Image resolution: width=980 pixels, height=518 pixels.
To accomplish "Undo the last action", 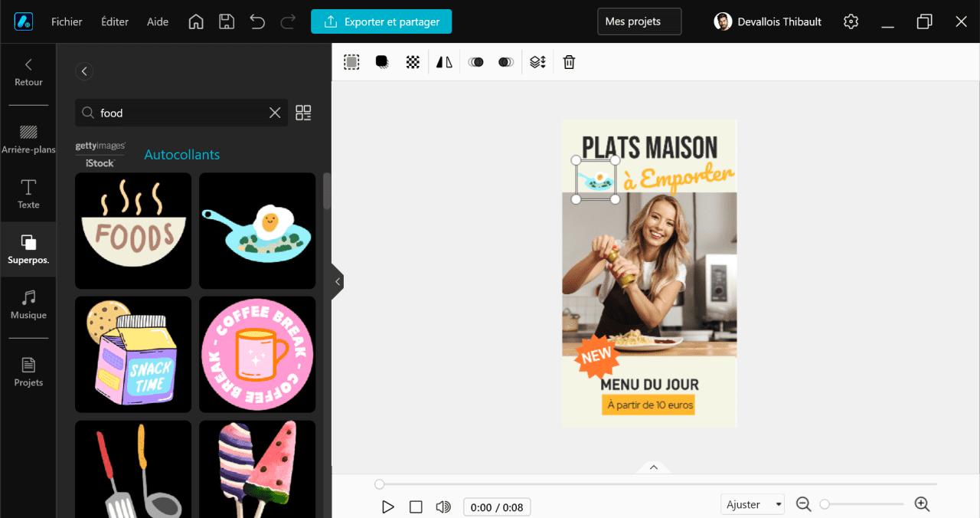I will [257, 21].
